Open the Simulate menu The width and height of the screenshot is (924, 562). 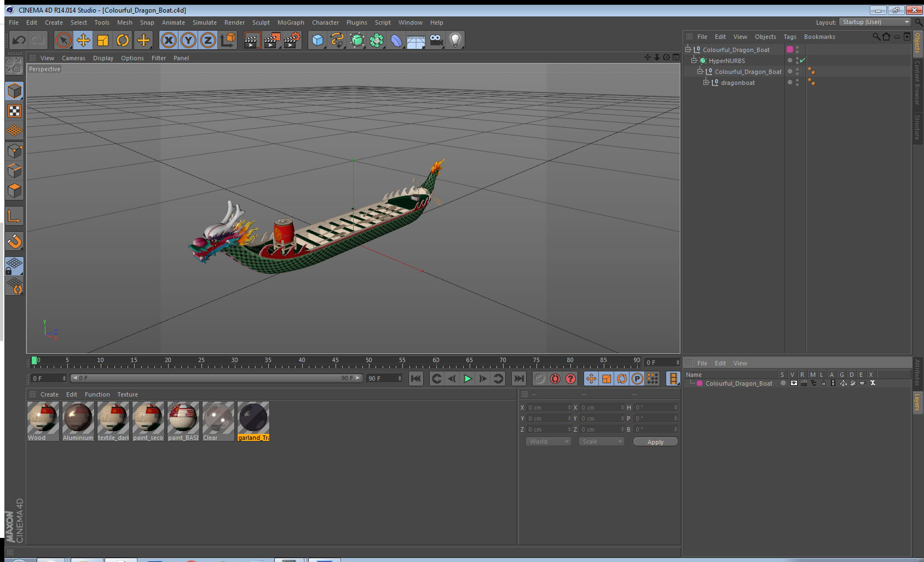coord(205,22)
